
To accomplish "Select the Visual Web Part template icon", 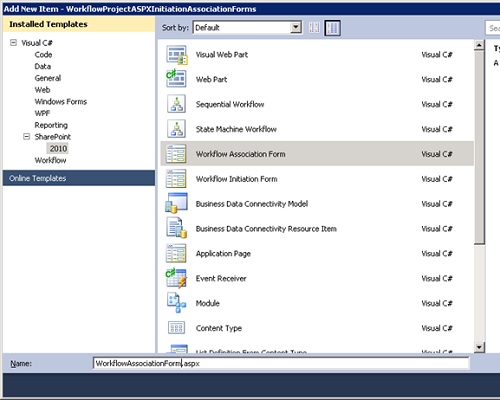I will coord(177,55).
